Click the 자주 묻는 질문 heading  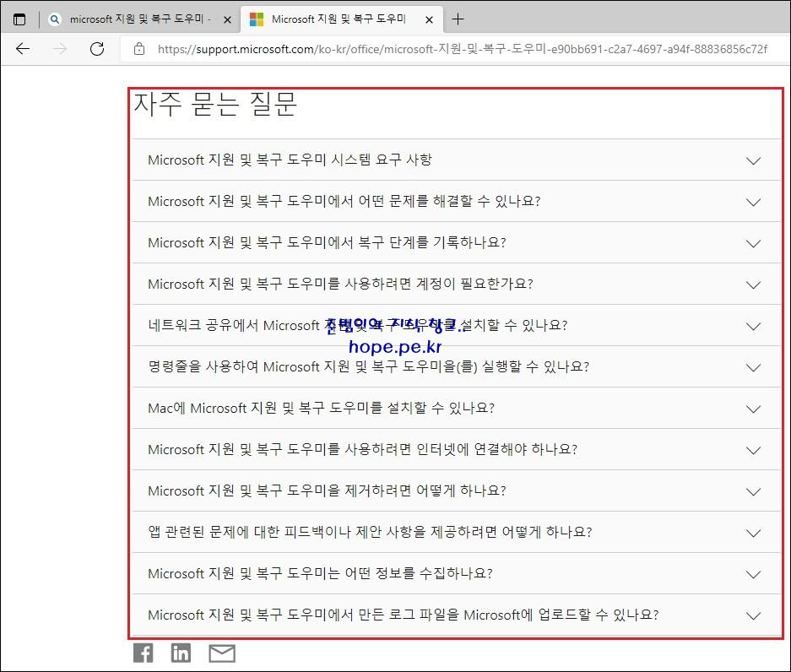pos(215,104)
